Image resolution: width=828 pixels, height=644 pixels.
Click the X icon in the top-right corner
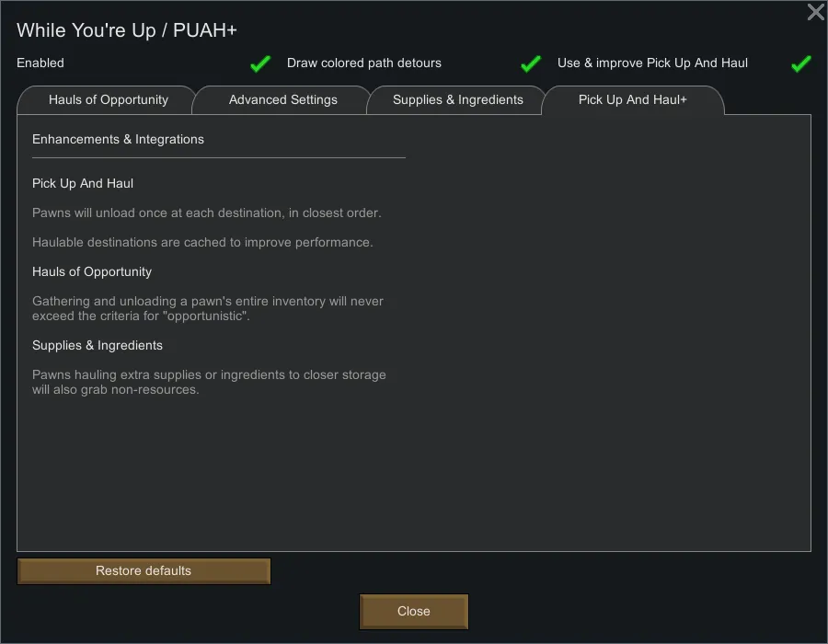pyautogui.click(x=815, y=12)
